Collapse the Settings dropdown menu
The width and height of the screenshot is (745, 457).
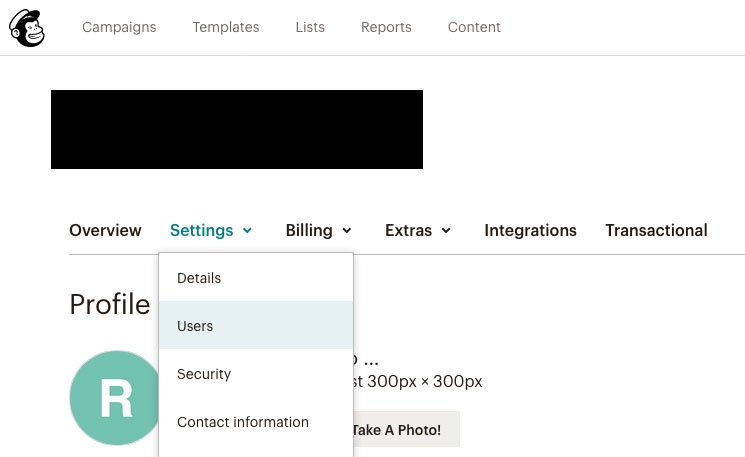pos(211,230)
